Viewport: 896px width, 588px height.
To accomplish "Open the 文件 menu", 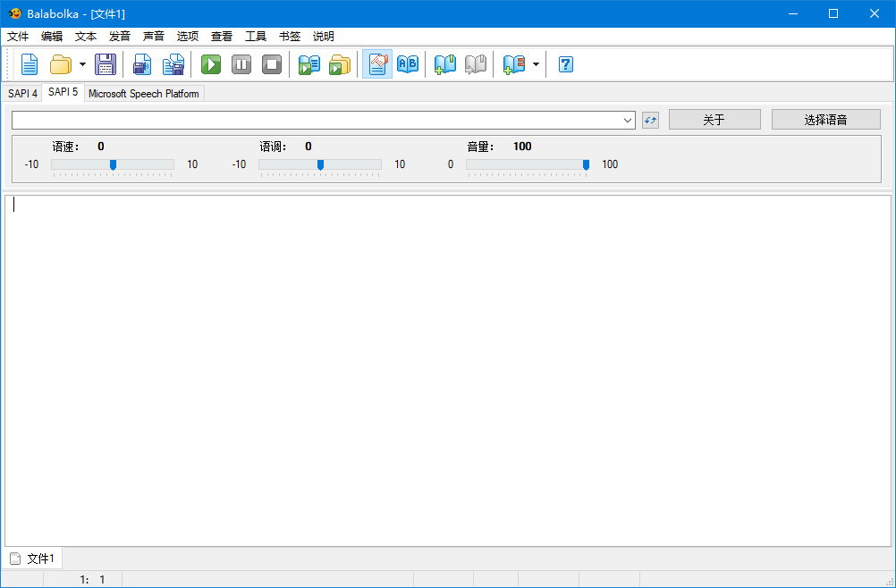I will [18, 37].
